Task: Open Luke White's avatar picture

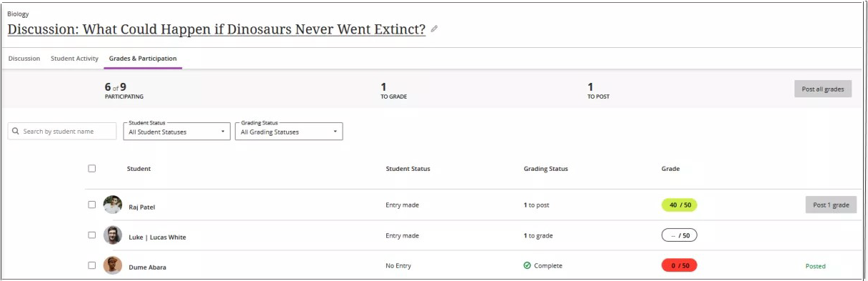Action: pyautogui.click(x=112, y=235)
